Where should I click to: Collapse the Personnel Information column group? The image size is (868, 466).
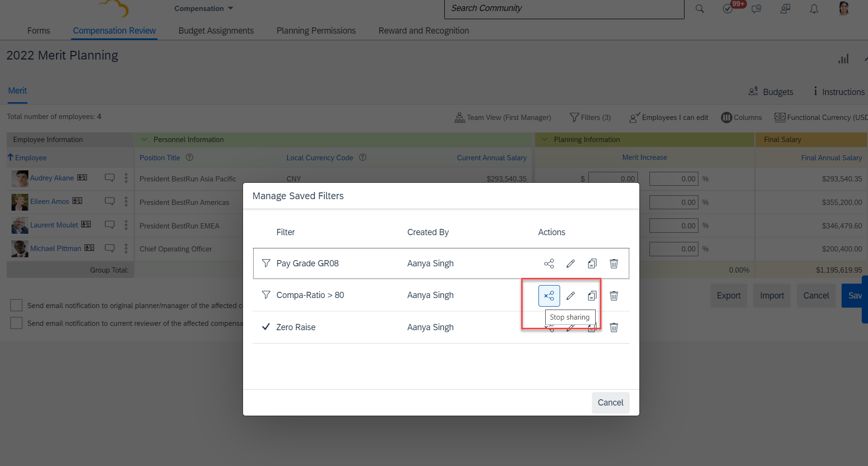(x=144, y=140)
